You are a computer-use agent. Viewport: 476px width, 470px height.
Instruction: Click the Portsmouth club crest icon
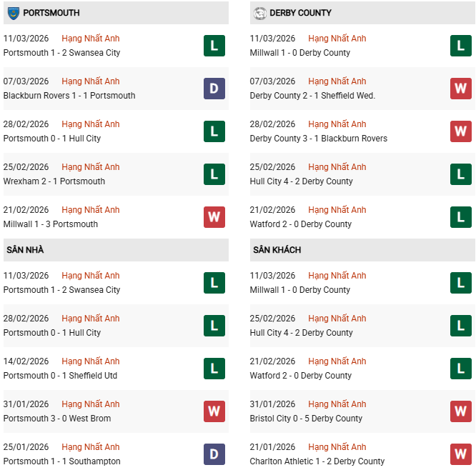tap(13, 13)
